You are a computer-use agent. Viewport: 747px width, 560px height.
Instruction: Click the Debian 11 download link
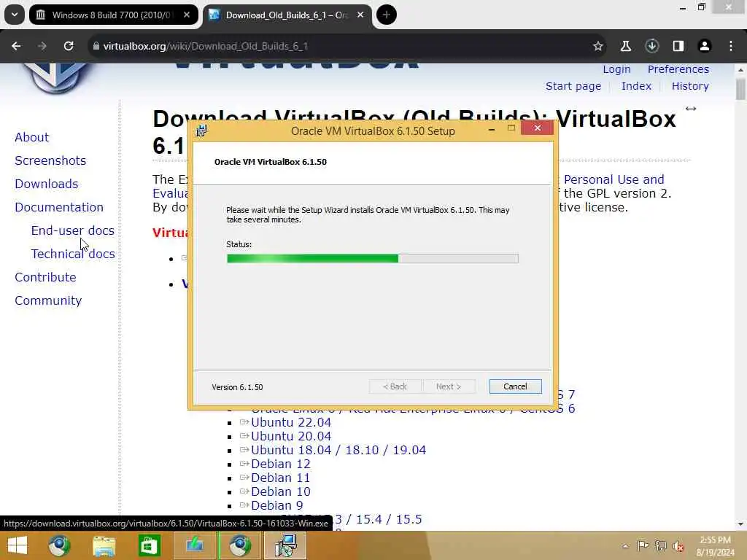pos(281,478)
